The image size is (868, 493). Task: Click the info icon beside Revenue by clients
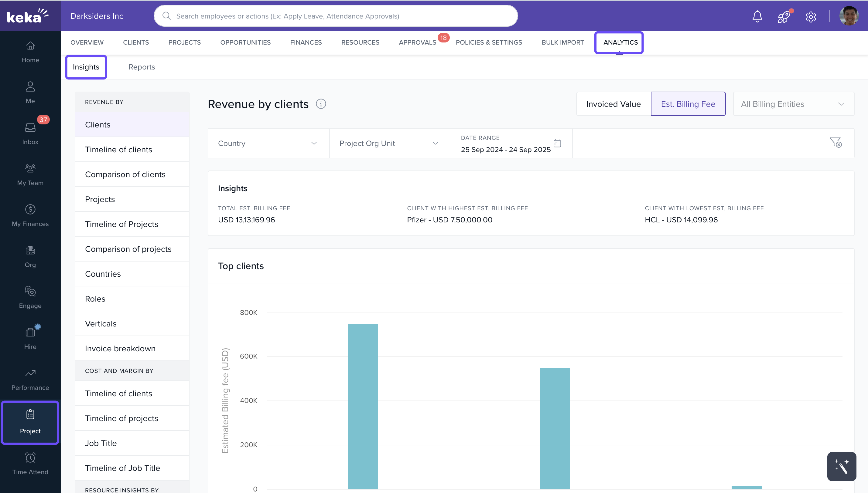[321, 104]
